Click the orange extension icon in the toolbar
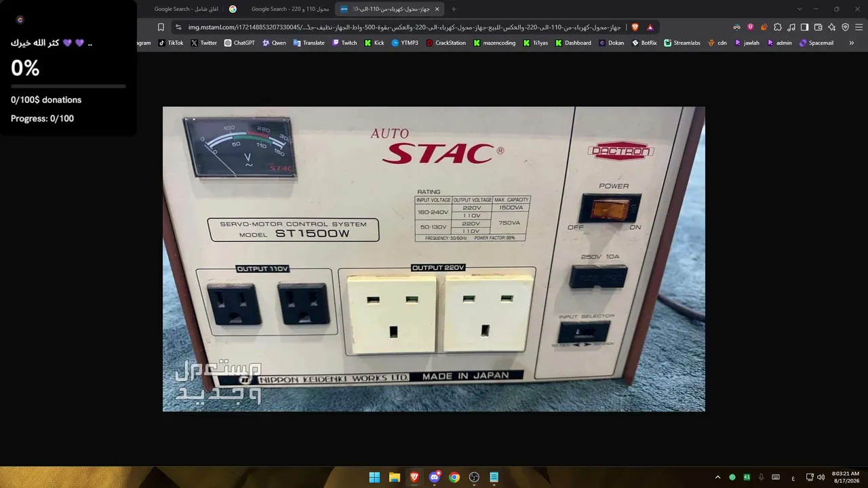 tap(764, 27)
